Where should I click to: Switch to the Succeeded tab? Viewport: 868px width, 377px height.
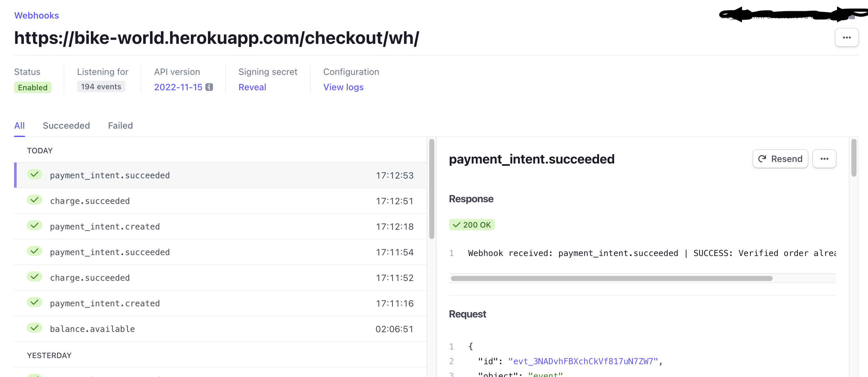(67, 125)
